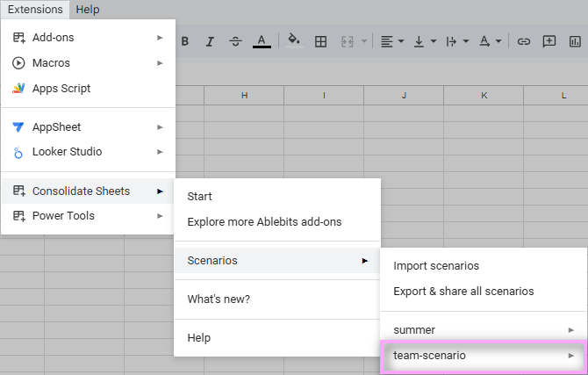Image resolution: width=588 pixels, height=375 pixels.
Task: Open the summer scenario submenu
Action: (484, 330)
